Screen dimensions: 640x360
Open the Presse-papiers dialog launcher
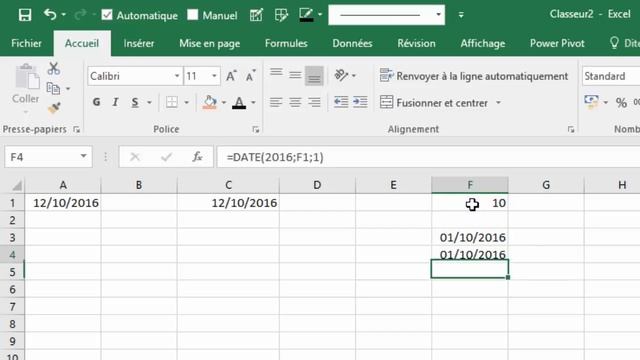click(76, 129)
